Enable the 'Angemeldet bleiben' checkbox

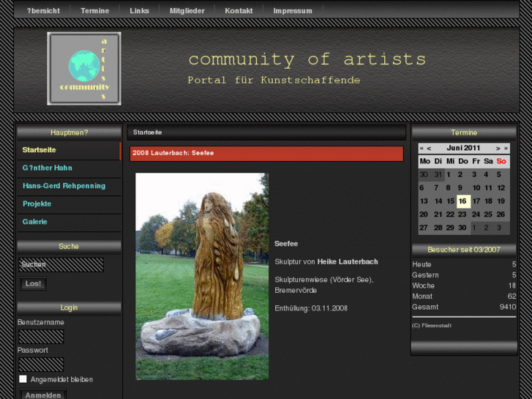(23, 379)
